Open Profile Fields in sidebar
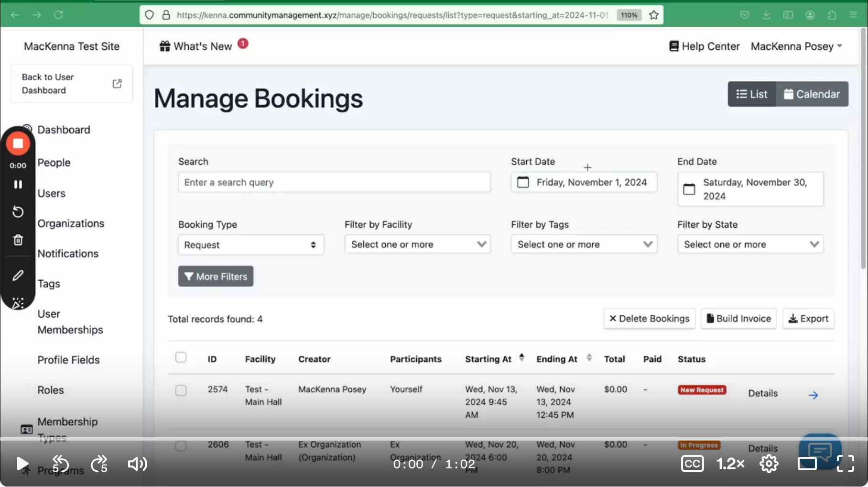This screenshot has height=487, width=868. (x=68, y=360)
